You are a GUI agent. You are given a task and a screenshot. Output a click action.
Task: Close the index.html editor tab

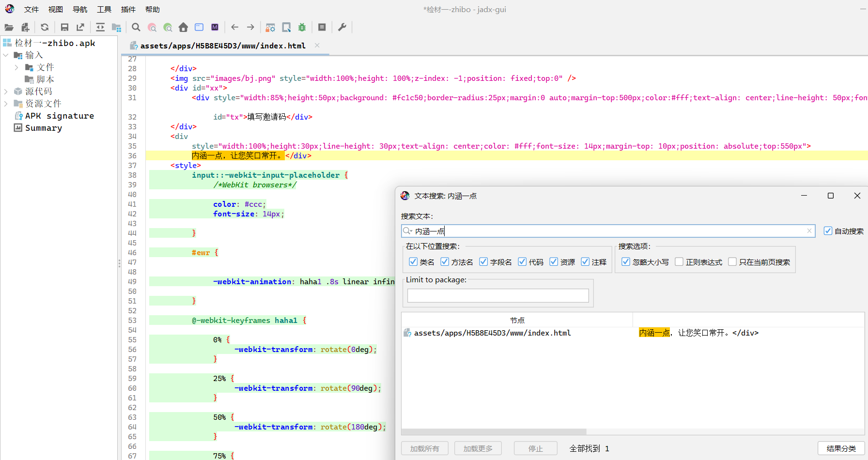tap(317, 46)
